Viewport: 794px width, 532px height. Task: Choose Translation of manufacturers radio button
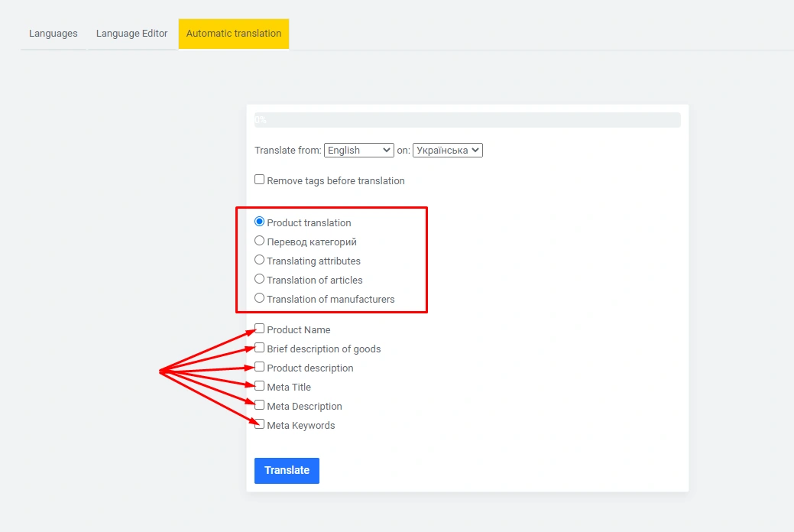260,298
